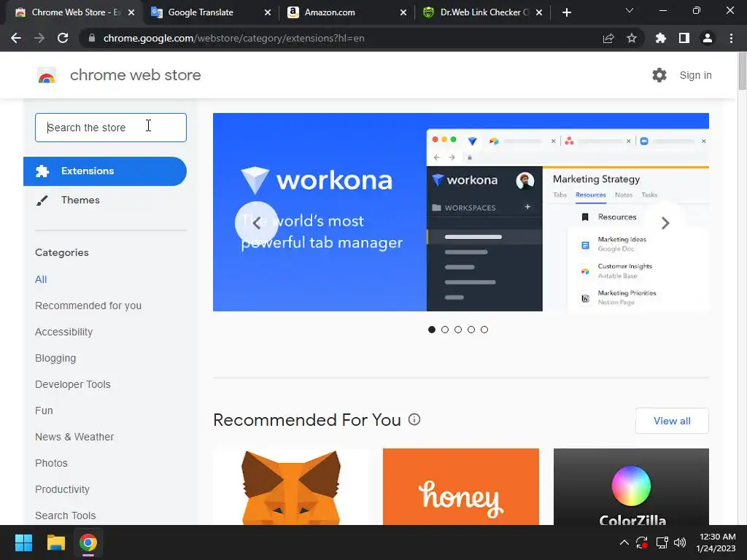Viewport: 747px width, 560px height.
Task: Open the tab search dropdown arrow
Action: (630, 10)
